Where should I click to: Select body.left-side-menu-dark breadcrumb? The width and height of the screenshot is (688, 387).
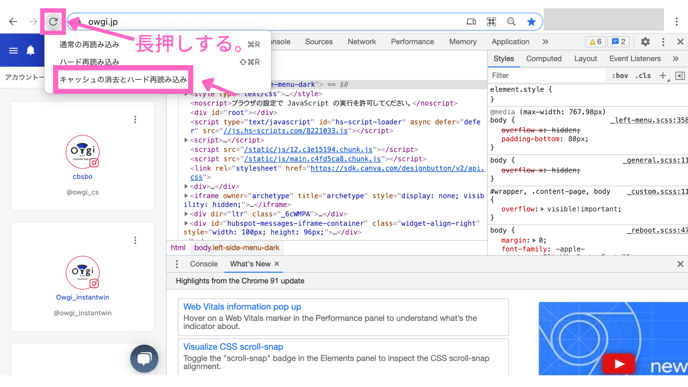coord(236,248)
